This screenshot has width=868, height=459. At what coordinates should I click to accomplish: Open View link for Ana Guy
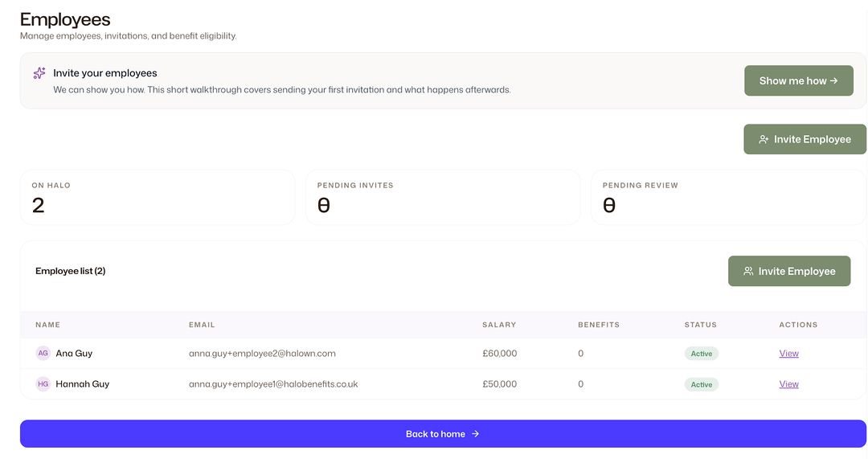click(x=788, y=353)
